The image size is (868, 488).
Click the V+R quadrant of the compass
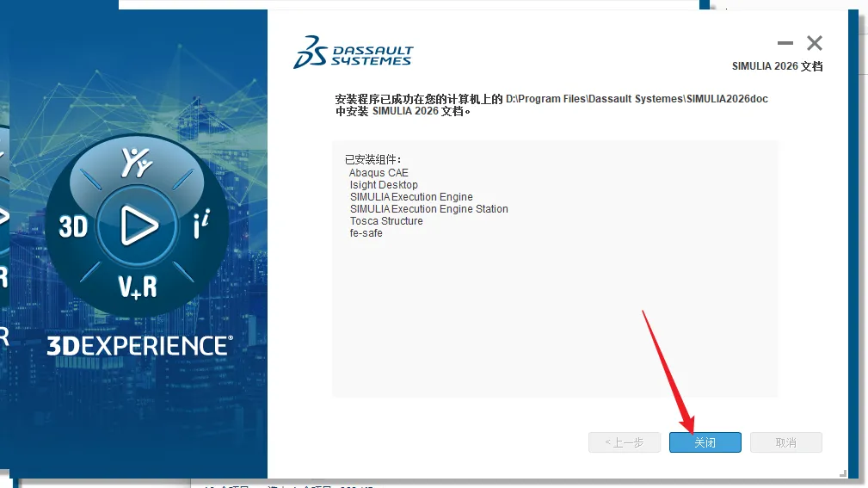[138, 287]
